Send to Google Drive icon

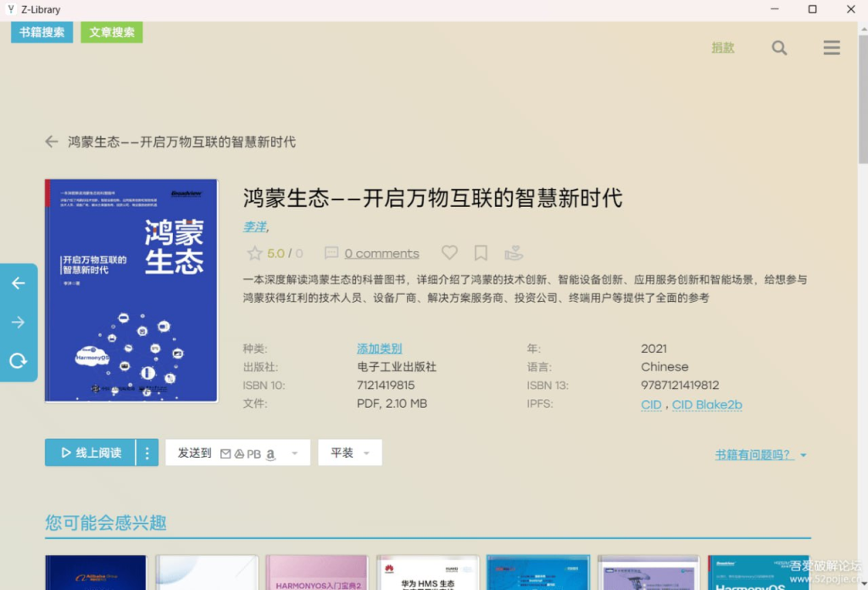tap(239, 454)
